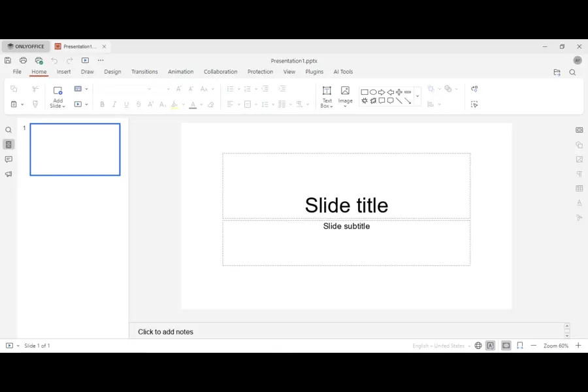Open the Find icon in left sidebar
Image resolution: width=588 pixels, height=392 pixels.
(x=8, y=130)
